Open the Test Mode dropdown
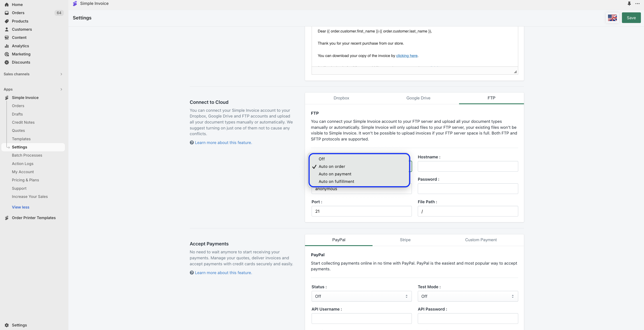The width and height of the screenshot is (644, 330). click(x=467, y=296)
